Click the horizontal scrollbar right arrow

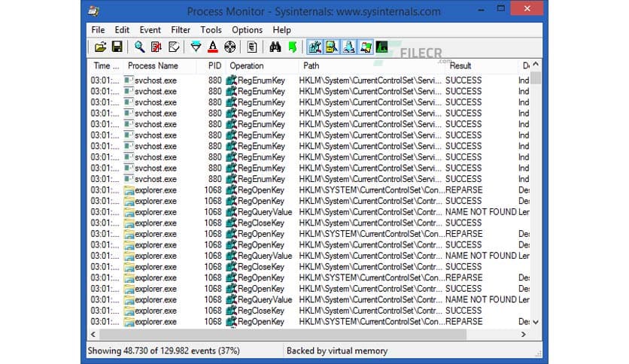(x=524, y=335)
